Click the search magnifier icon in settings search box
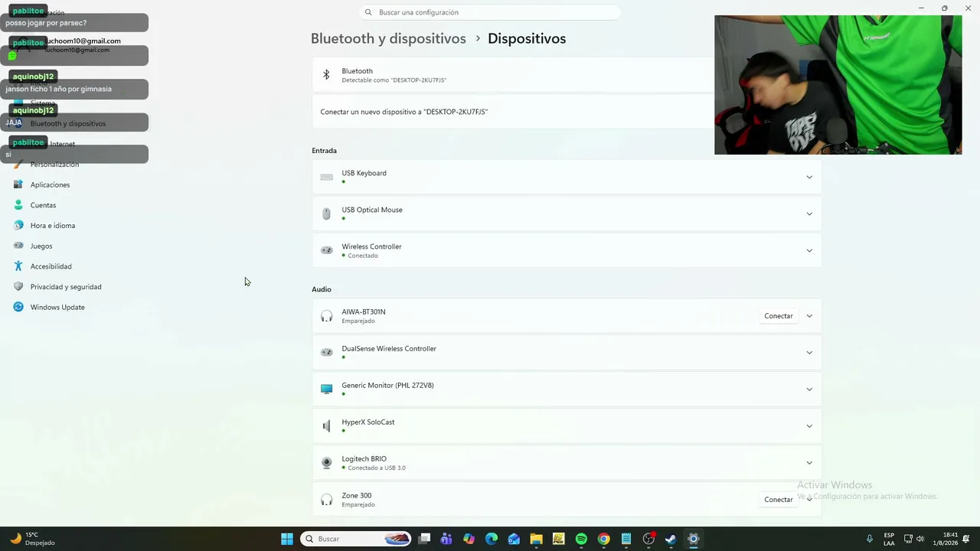This screenshot has height=551, width=980. click(368, 12)
